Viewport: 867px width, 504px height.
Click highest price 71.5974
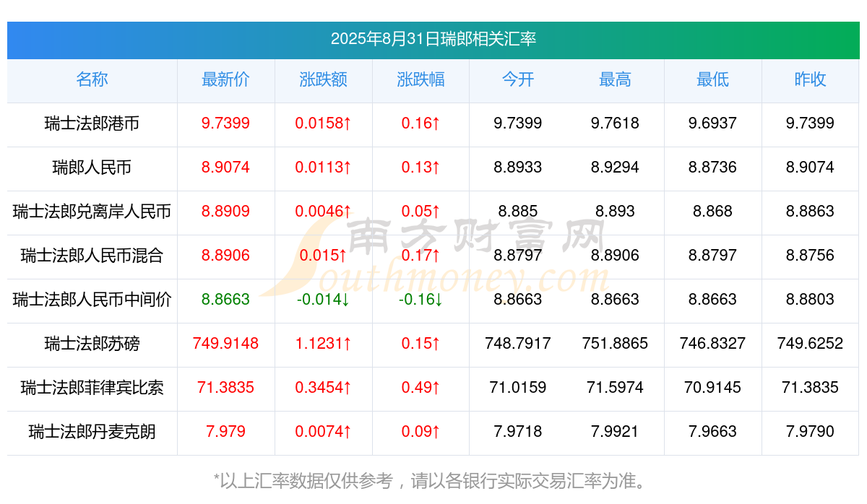615,388
